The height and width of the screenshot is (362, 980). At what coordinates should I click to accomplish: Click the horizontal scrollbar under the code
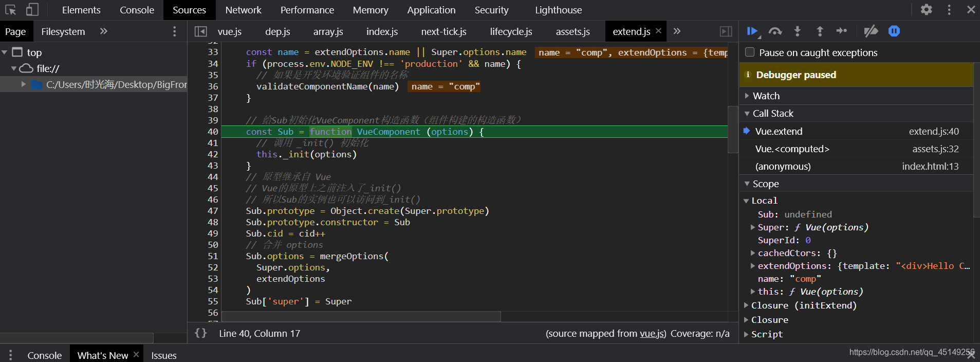point(361,316)
